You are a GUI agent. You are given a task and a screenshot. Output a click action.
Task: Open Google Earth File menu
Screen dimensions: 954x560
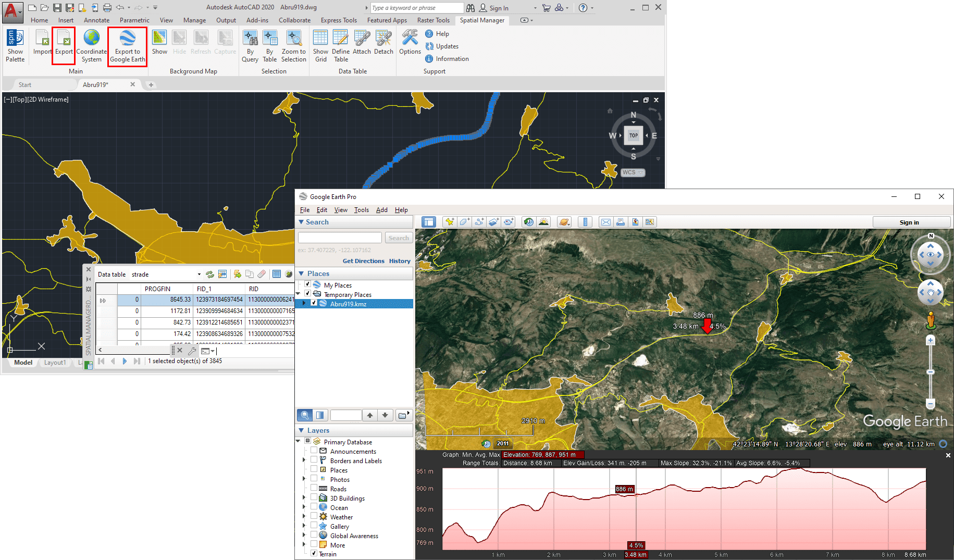tap(305, 210)
